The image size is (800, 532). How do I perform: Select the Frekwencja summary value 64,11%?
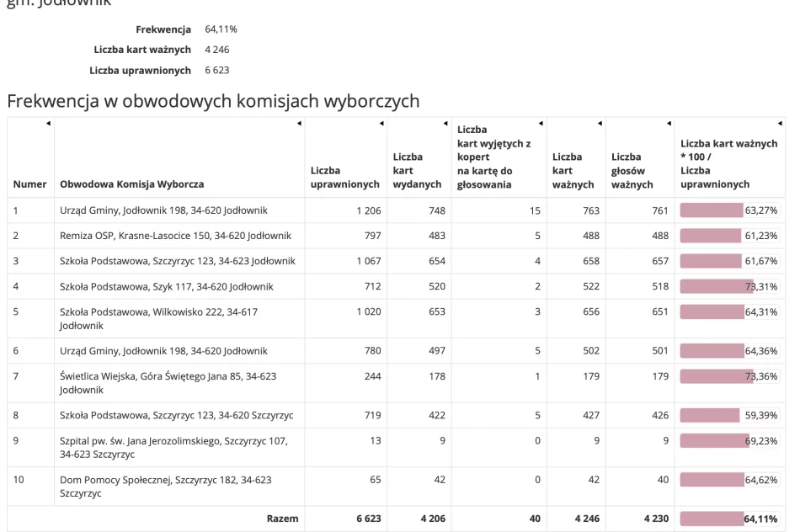pos(221,29)
